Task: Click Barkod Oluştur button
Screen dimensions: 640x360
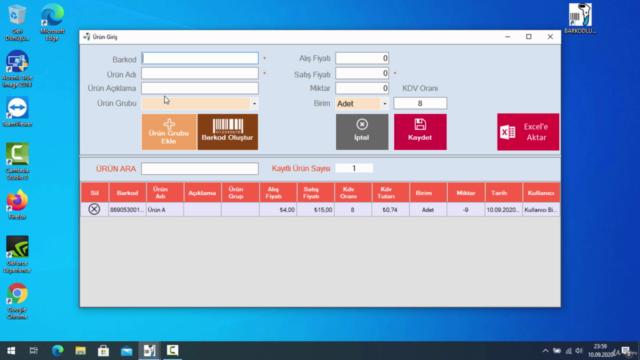Action: tap(228, 132)
